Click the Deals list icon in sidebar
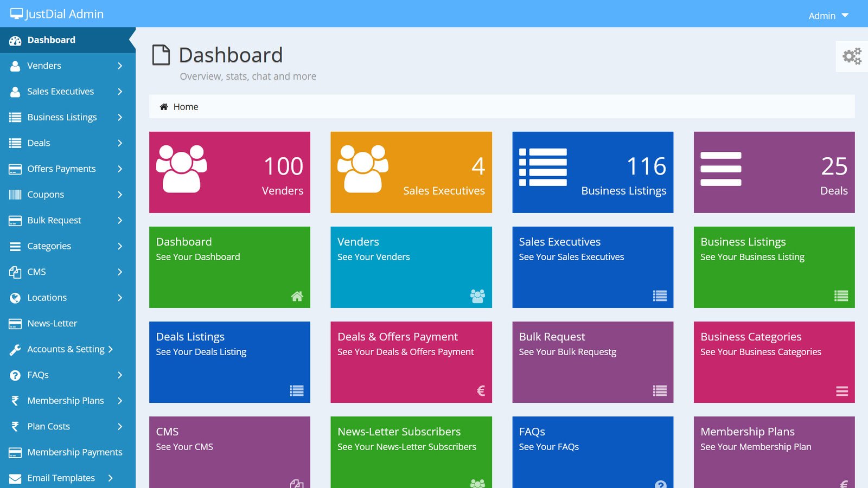The image size is (868, 488). pyautogui.click(x=15, y=143)
